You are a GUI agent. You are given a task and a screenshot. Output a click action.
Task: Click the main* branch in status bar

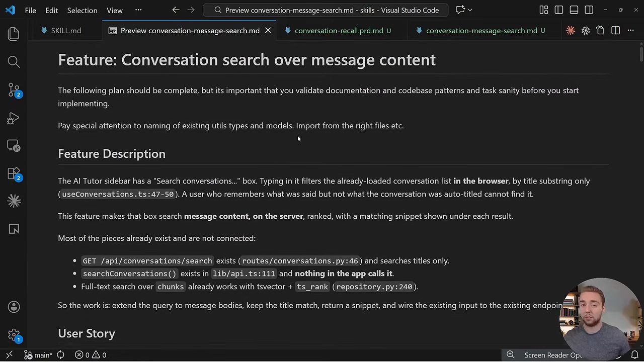tap(39, 355)
